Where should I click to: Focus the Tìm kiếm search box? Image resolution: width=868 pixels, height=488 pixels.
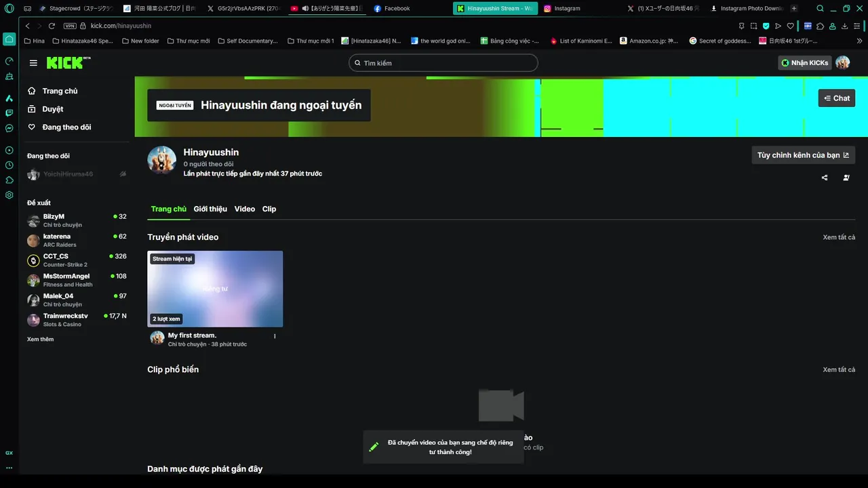pyautogui.click(x=443, y=63)
